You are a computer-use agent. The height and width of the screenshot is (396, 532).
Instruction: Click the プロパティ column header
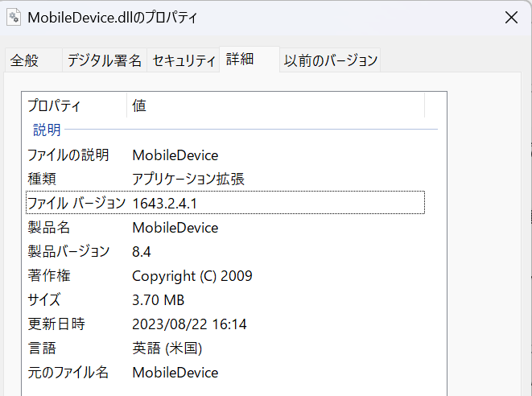pos(74,105)
